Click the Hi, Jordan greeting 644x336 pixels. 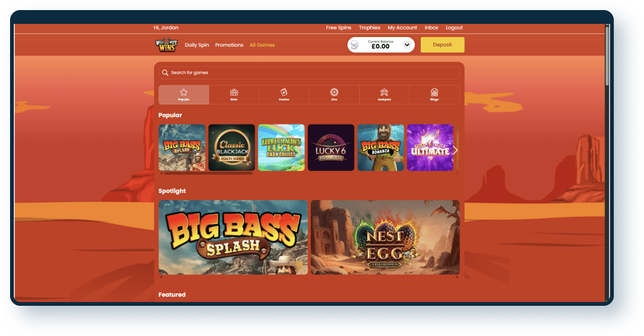pos(166,28)
